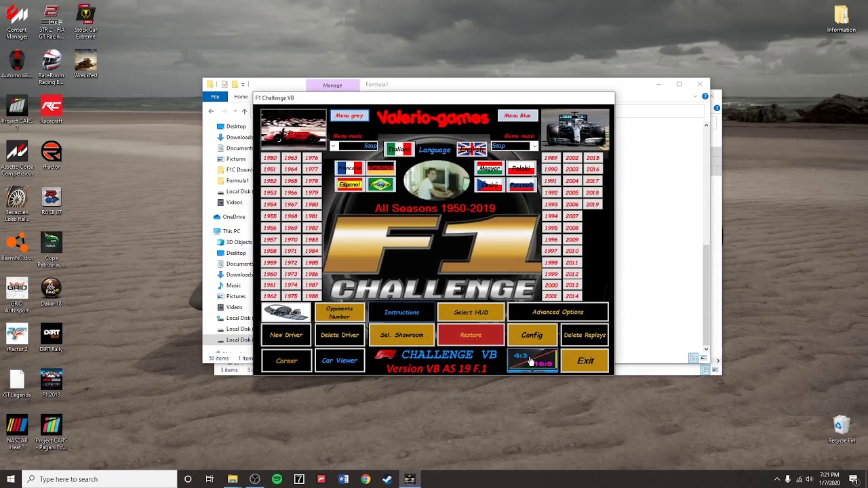Open Instructions

pos(401,312)
